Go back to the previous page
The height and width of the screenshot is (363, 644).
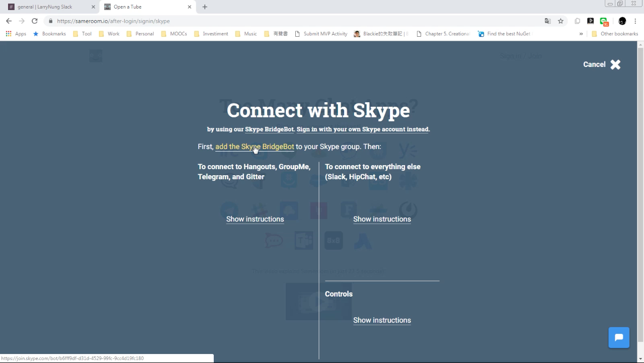pyautogui.click(x=9, y=21)
